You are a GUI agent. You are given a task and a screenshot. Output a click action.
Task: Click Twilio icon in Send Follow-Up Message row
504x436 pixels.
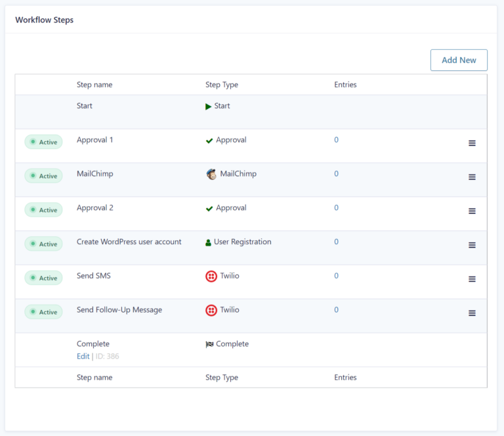point(211,311)
